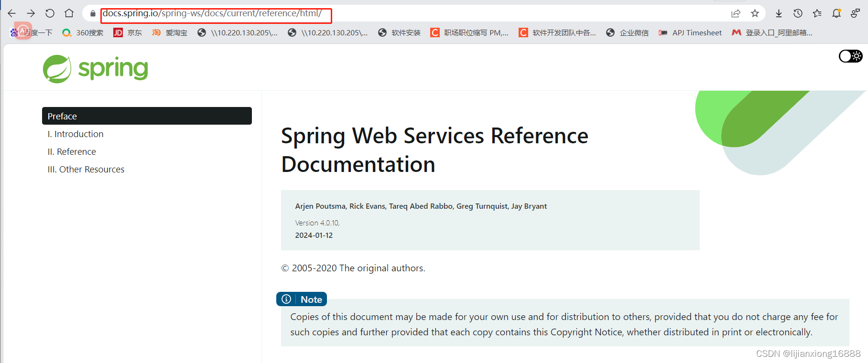This screenshot has height=363, width=868.
Task: Click the 2005-2020 original authors copyright line
Action: pyautogui.click(x=353, y=268)
